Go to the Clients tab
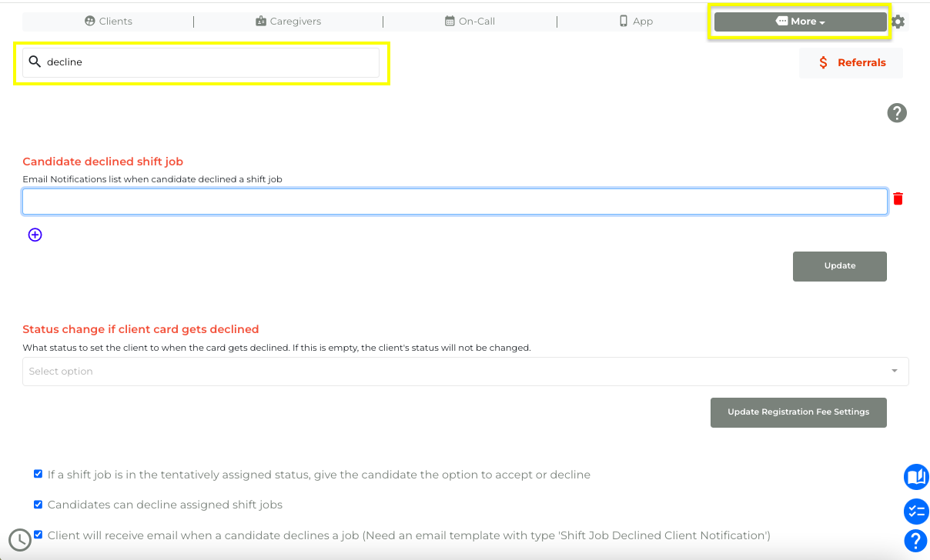The height and width of the screenshot is (560, 930). pos(109,22)
